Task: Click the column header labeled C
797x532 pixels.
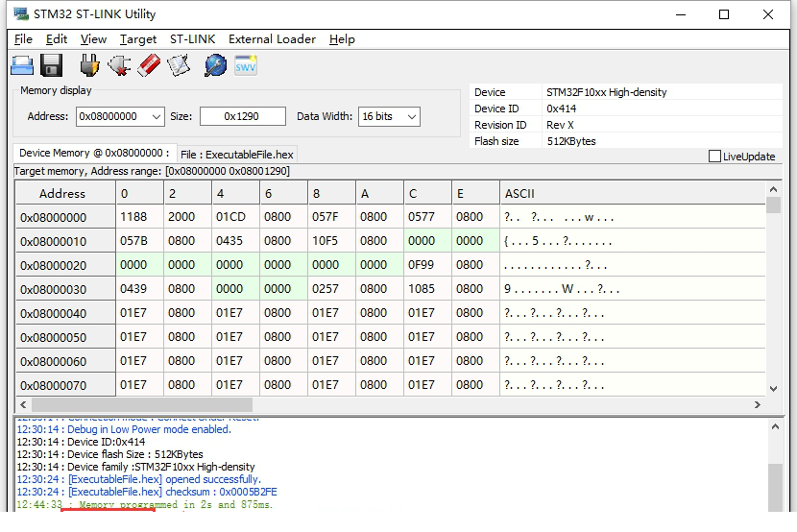Action: point(428,193)
